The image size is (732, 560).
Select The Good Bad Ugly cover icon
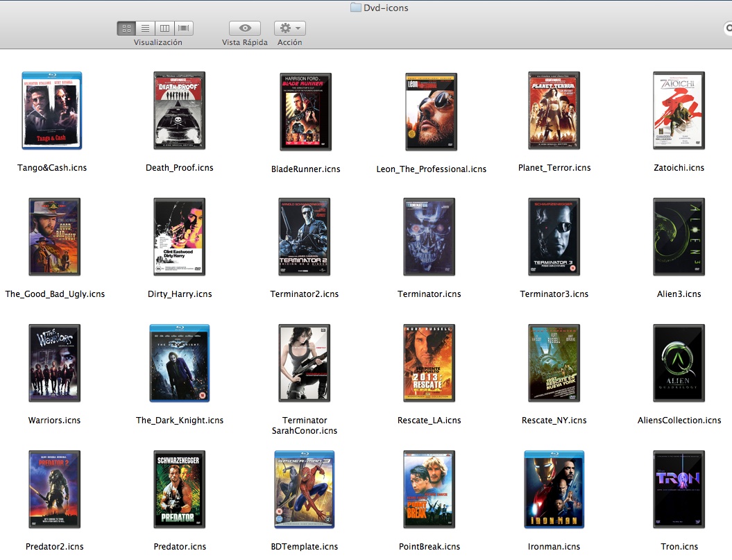(x=55, y=237)
